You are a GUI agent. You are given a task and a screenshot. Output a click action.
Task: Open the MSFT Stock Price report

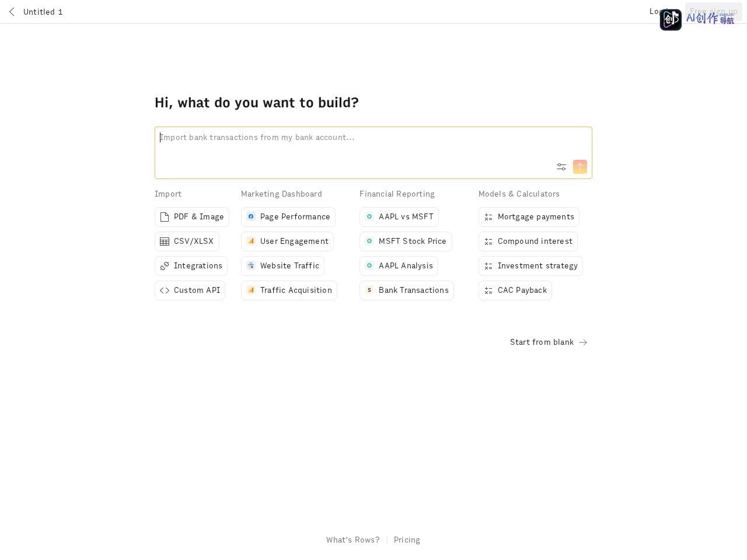point(406,242)
